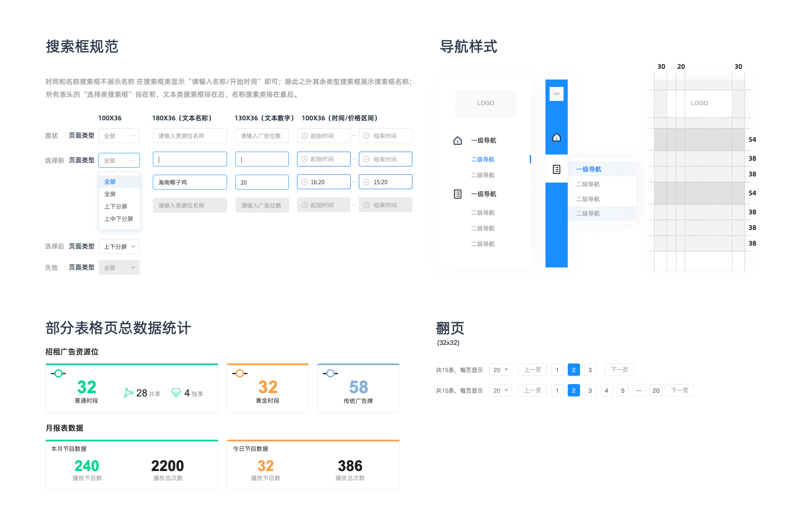791x532 pixels.
Task: Choose 全部 option in the dropdown list
Action: 119,182
